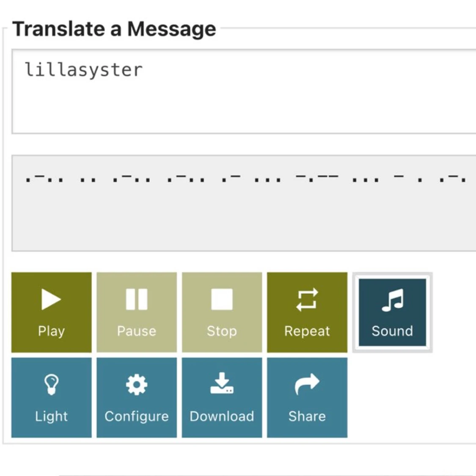The image size is (476, 476).
Task: Click the Share curved arrow icon
Action: point(307,384)
